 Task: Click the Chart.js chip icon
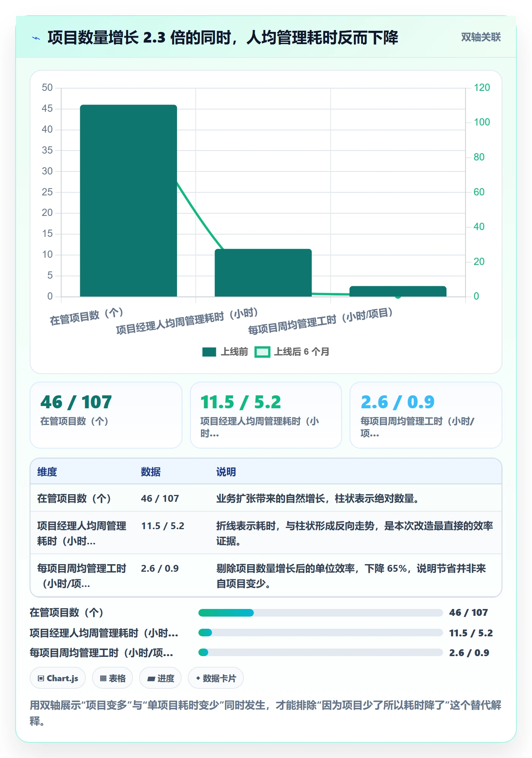[41, 679]
